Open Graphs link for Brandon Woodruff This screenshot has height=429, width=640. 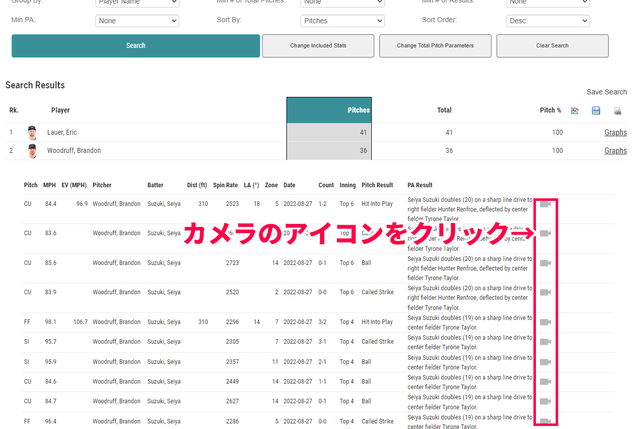click(616, 151)
